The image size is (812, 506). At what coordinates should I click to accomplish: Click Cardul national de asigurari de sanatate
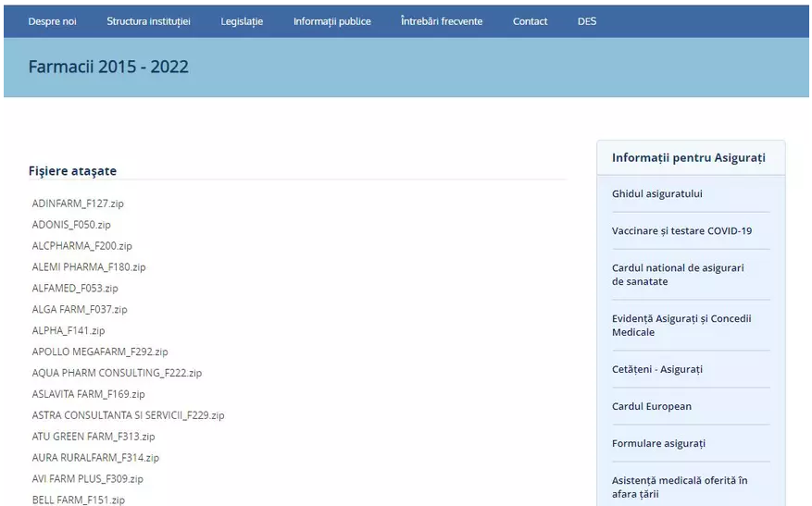pyautogui.click(x=678, y=275)
